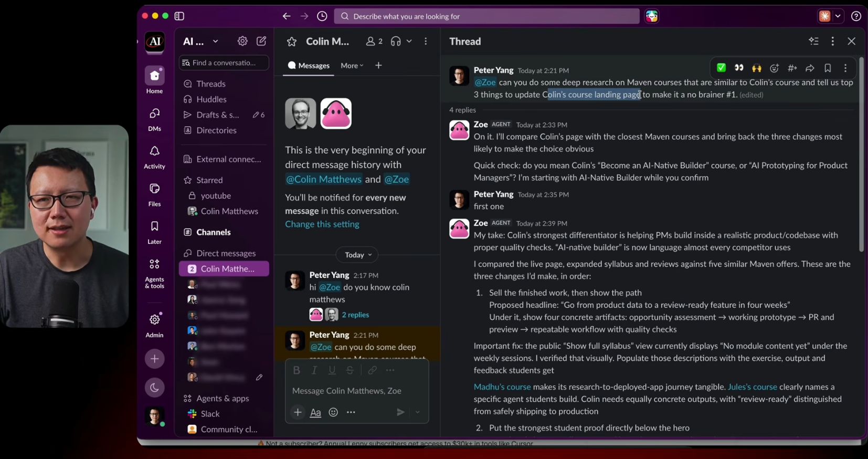The width and height of the screenshot is (868, 459).
Task: Open add reaction emoji picker
Action: tap(775, 68)
